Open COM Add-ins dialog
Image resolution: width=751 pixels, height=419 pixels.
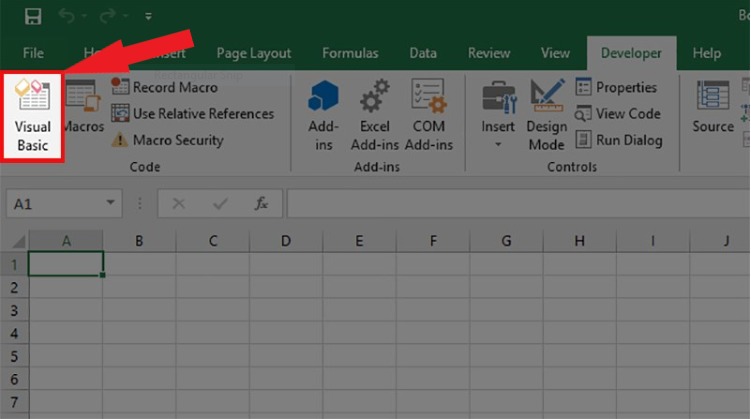[x=429, y=115]
